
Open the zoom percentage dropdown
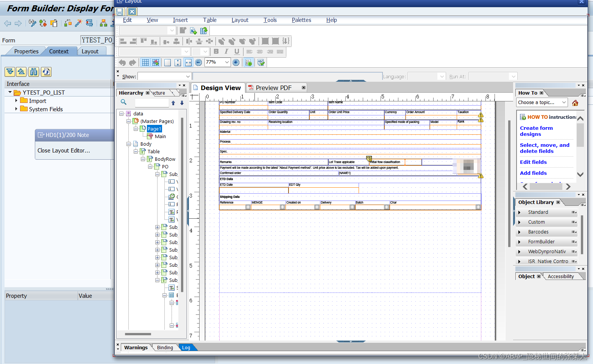[x=227, y=62]
